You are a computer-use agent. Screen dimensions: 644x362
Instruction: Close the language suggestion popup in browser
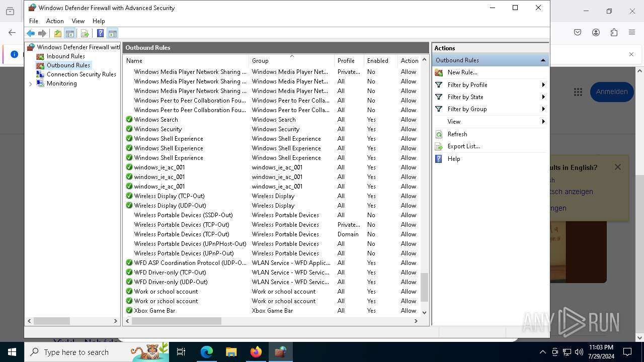tap(618, 167)
